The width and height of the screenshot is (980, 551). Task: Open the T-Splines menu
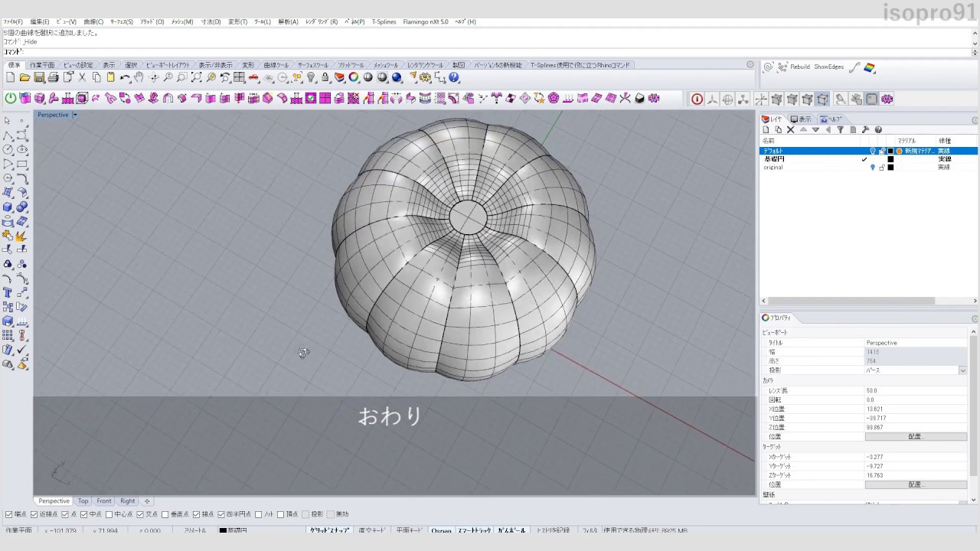click(x=384, y=22)
